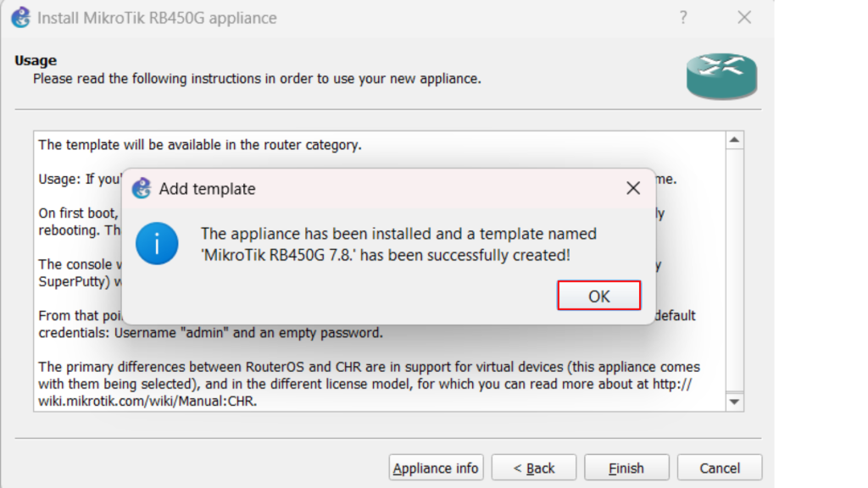868x488 pixels.
Task: Click the GNS3 icon beside Add template
Action: click(x=142, y=188)
